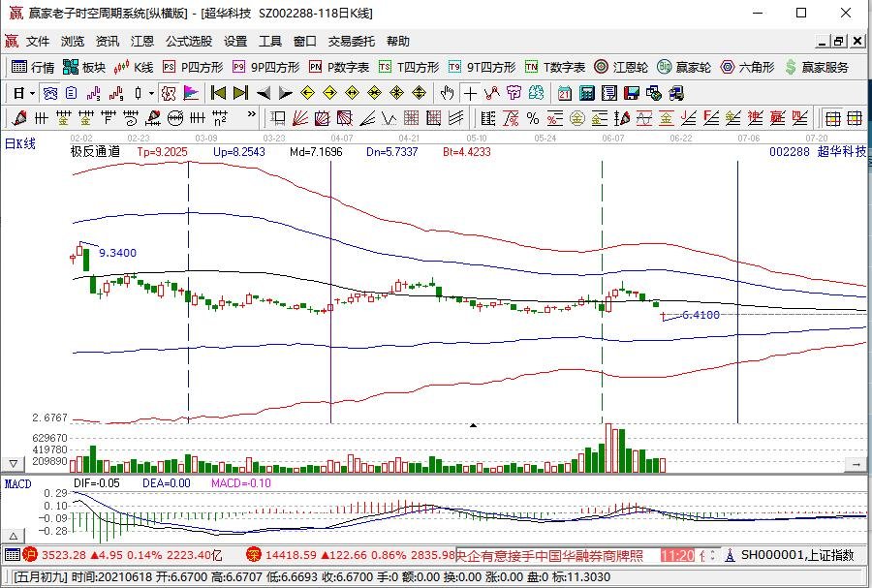872x588 pixels.
Task: Open the 浏览 menu
Action: 73,41
